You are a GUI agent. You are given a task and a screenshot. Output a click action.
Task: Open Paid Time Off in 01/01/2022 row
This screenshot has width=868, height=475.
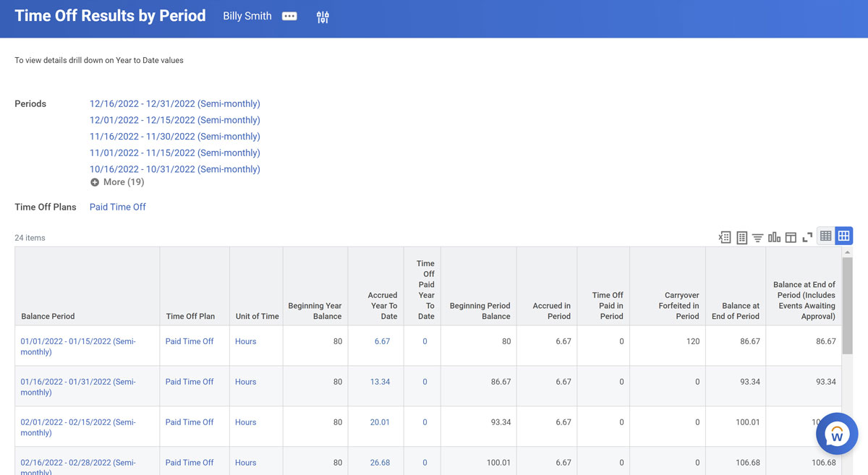coord(190,341)
